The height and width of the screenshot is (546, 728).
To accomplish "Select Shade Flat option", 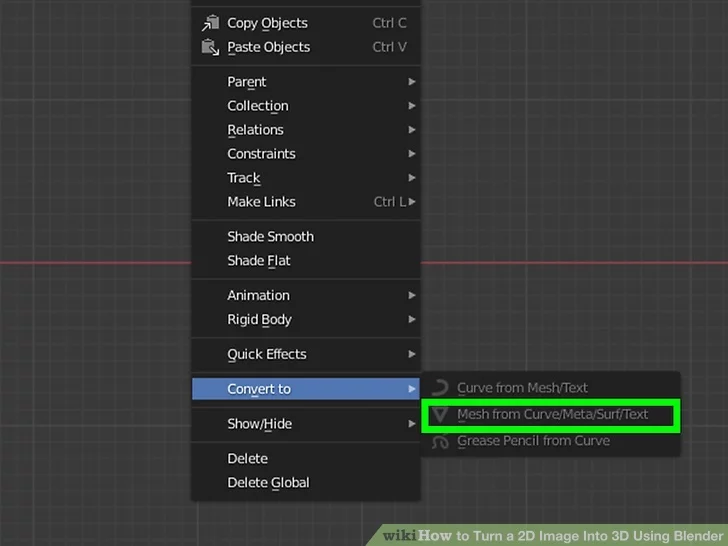I will tap(258, 261).
